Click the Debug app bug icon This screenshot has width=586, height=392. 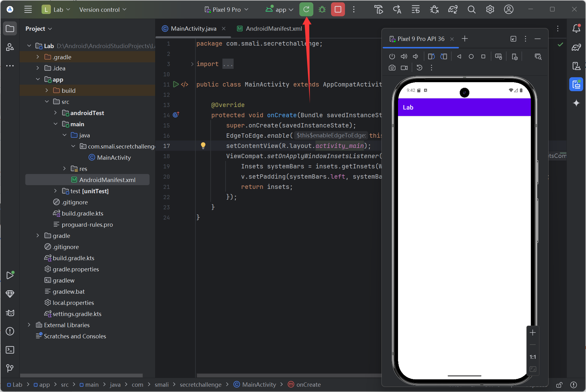click(322, 9)
